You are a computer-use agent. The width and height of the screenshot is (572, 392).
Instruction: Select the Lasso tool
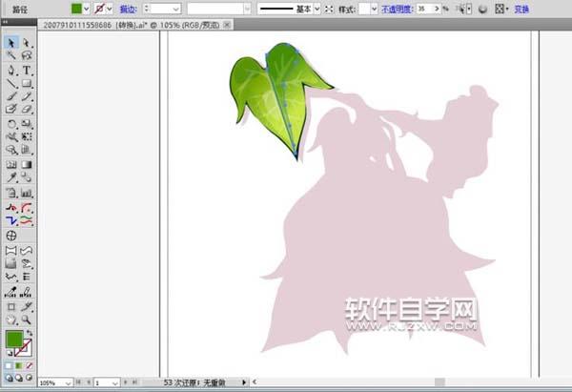click(x=27, y=56)
